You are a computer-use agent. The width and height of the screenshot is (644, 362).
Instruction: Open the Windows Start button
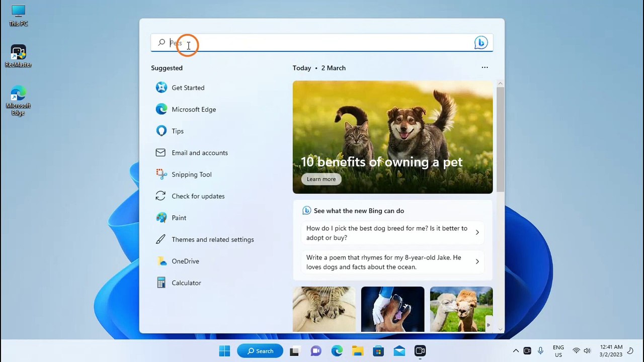224,351
